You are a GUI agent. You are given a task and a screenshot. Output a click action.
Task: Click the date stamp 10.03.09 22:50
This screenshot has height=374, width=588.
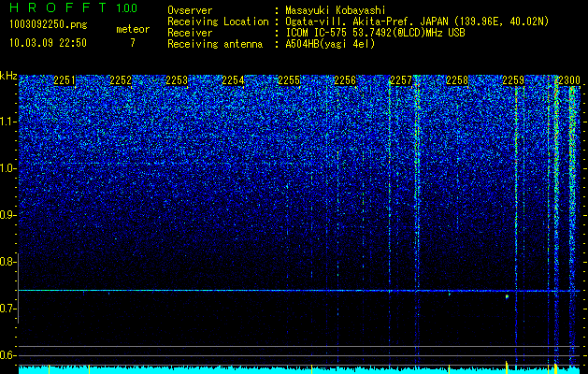pyautogui.click(x=48, y=43)
